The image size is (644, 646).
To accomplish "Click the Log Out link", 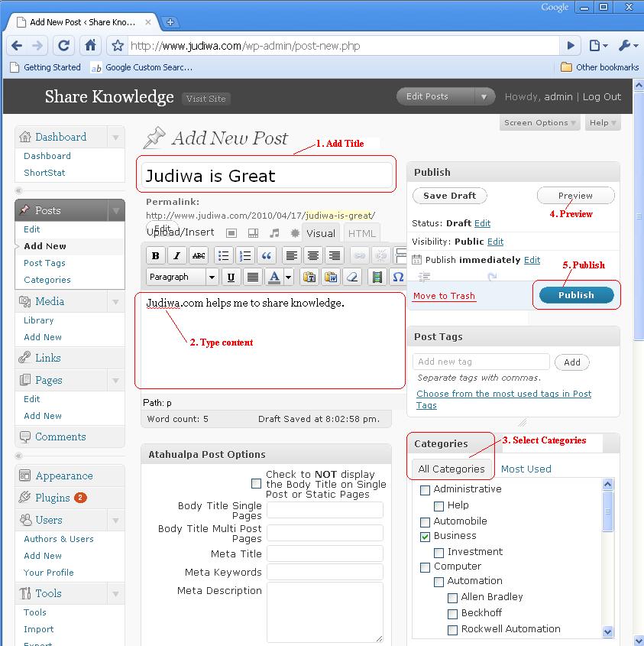I will point(601,97).
